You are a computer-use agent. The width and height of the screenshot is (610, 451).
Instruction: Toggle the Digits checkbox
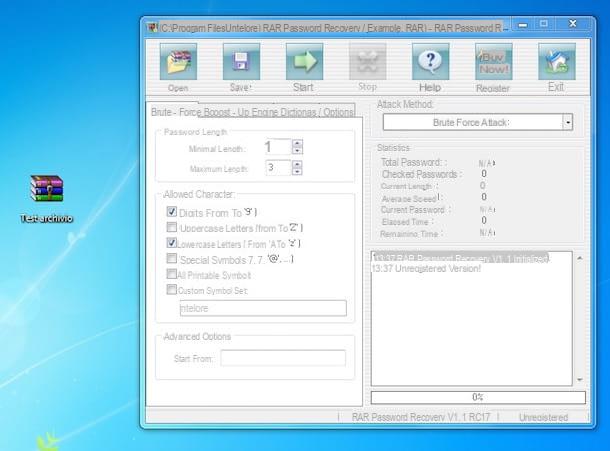(172, 212)
